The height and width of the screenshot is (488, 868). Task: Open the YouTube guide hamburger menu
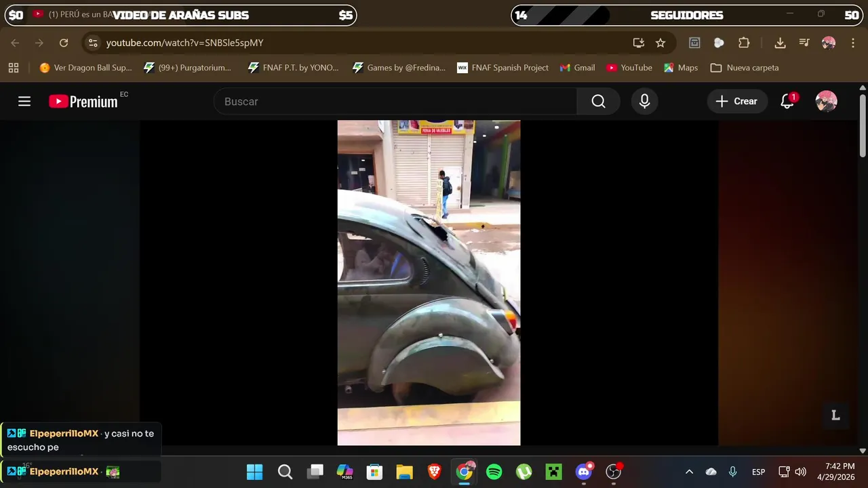pos(24,102)
